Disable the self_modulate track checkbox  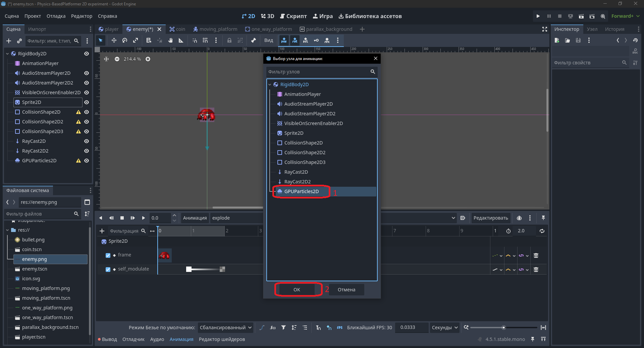click(108, 269)
